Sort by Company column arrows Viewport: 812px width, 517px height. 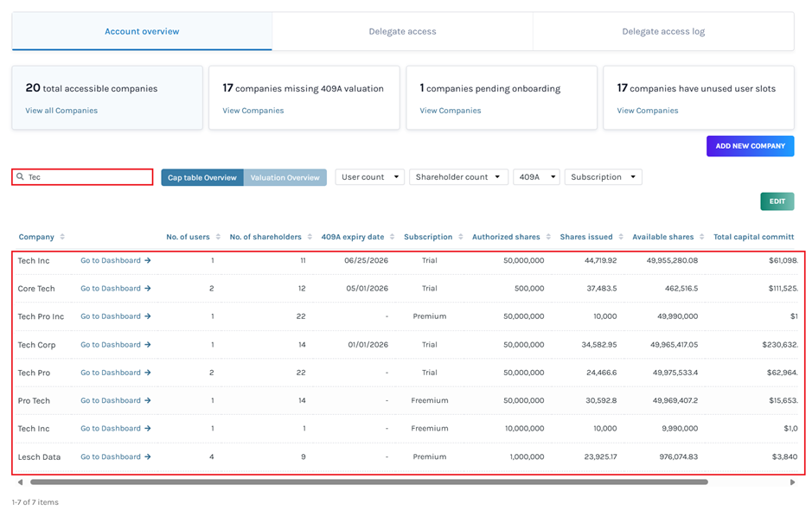tap(62, 237)
